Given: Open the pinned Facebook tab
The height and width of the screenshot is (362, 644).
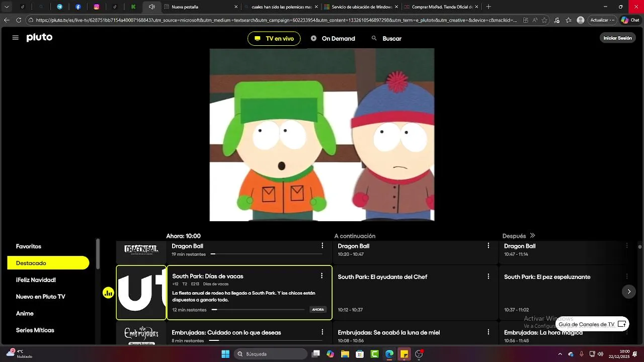Looking at the screenshot, I should 78,7.
